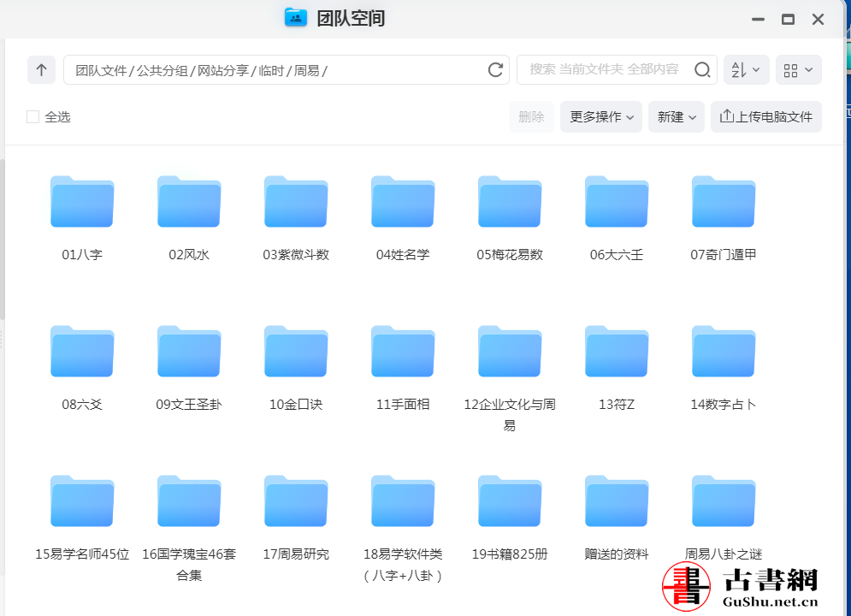Screen dimensions: 851x616
Task: Select the 09文王圣卦 folder icon
Action: 189,351
